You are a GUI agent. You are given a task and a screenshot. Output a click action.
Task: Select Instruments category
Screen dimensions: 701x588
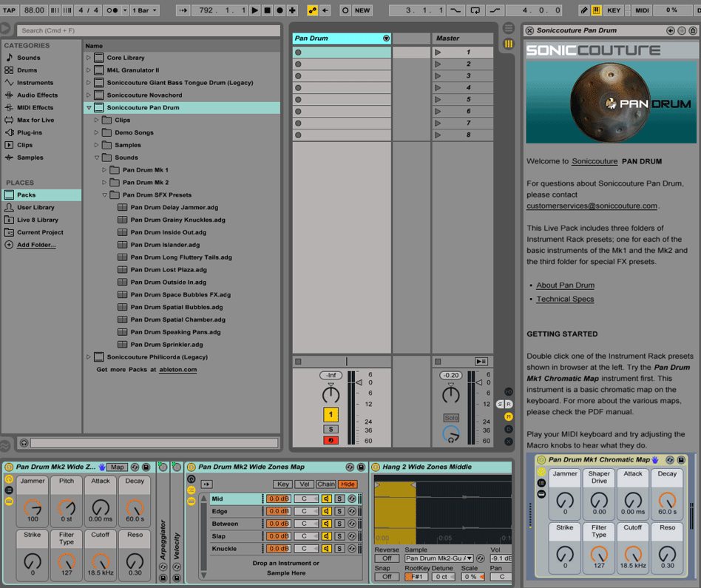coord(35,83)
